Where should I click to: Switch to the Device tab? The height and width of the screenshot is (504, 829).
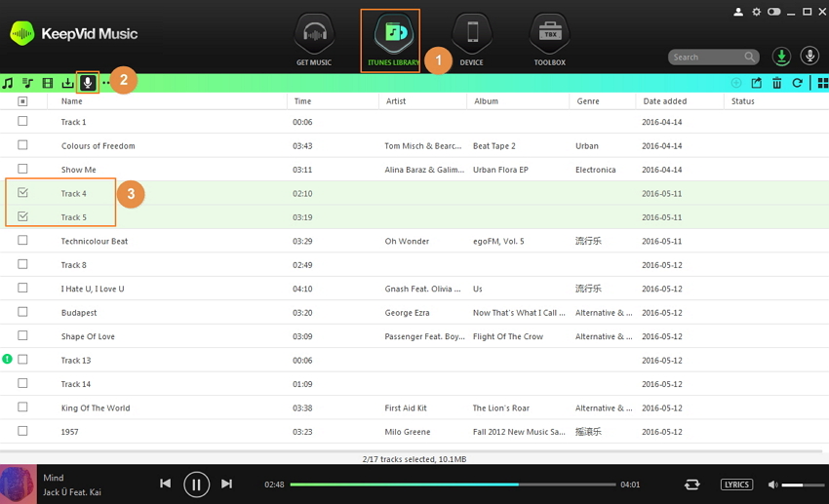click(471, 41)
